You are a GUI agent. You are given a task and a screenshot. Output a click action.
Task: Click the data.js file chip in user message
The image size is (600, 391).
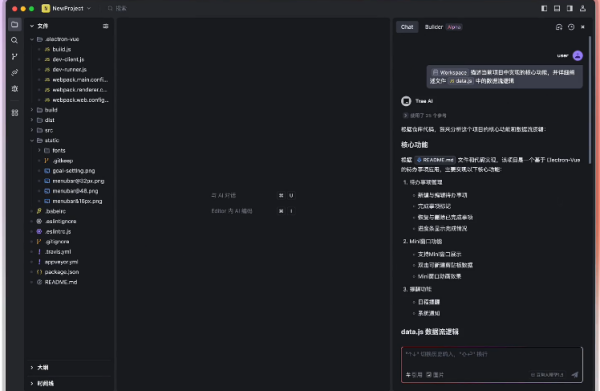(x=461, y=81)
